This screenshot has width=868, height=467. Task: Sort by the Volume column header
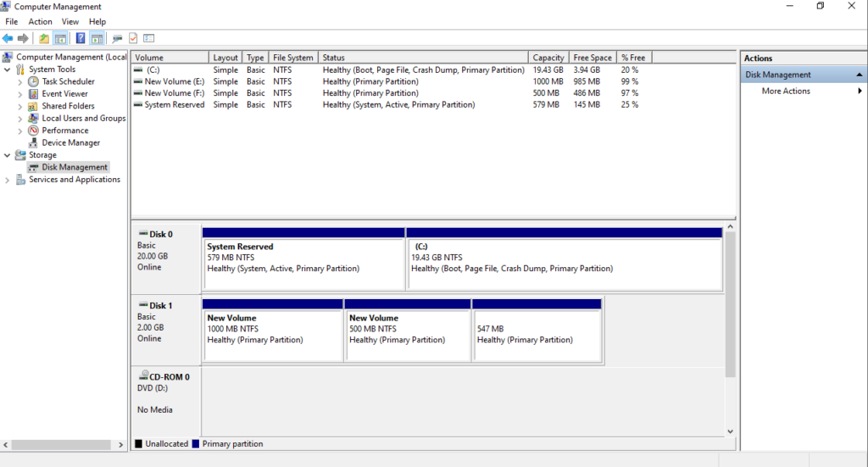(170, 58)
